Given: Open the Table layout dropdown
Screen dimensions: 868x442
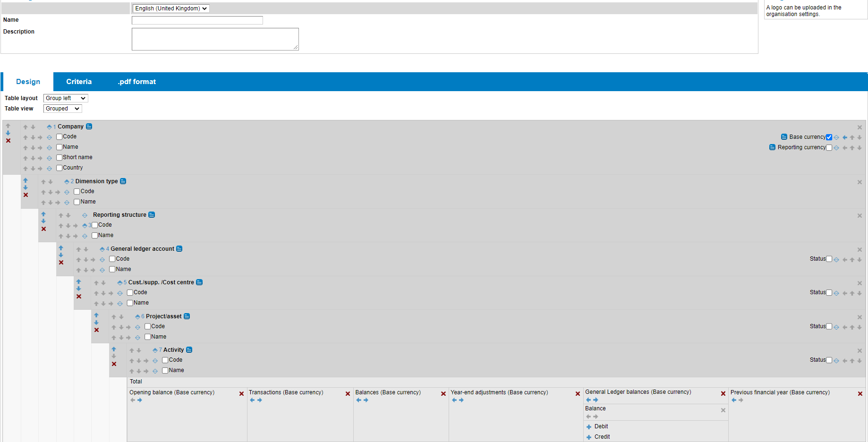Looking at the screenshot, I should [x=66, y=98].
